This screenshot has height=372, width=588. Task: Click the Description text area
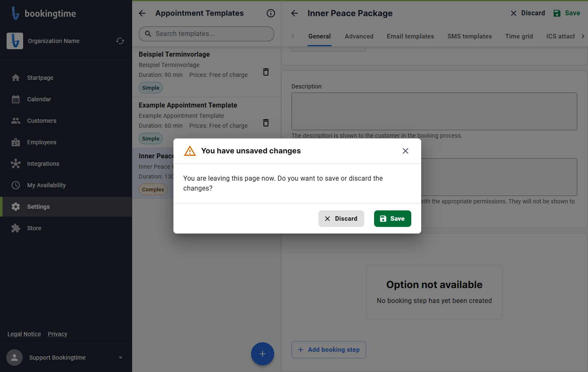pos(434,112)
